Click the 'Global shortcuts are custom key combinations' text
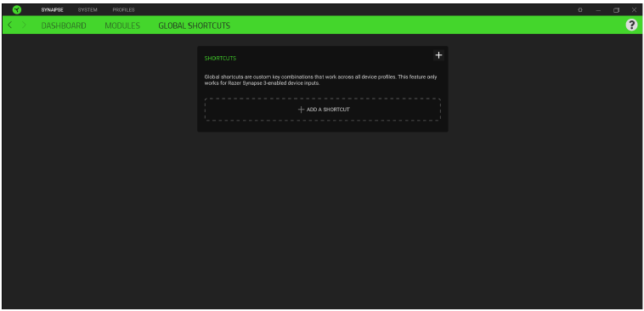 (321, 80)
